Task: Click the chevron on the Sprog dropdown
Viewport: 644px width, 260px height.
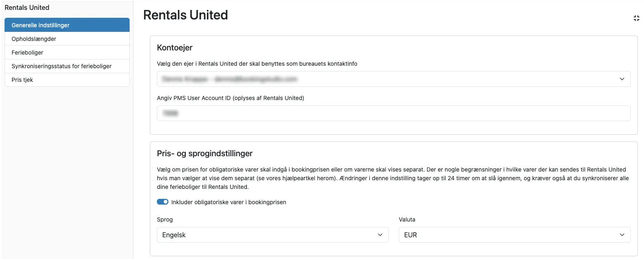Action: tap(380, 234)
